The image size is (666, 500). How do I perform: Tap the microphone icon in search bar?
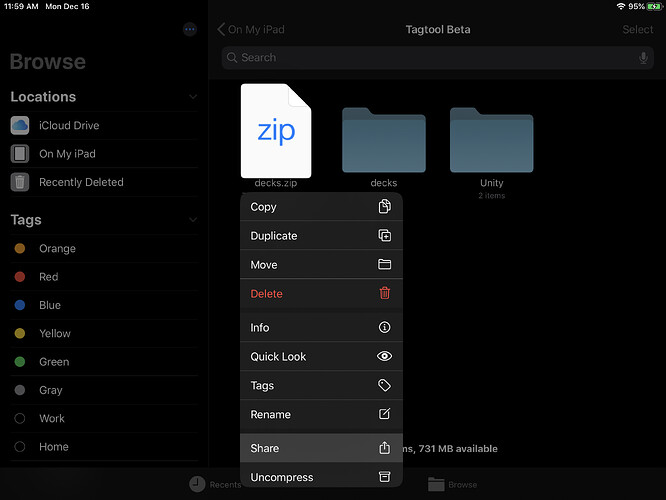(643, 58)
